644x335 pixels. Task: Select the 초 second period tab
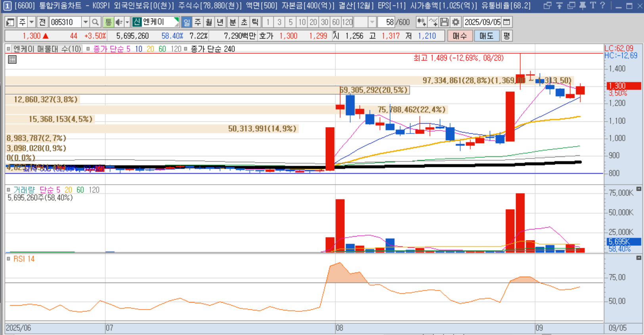(244, 22)
